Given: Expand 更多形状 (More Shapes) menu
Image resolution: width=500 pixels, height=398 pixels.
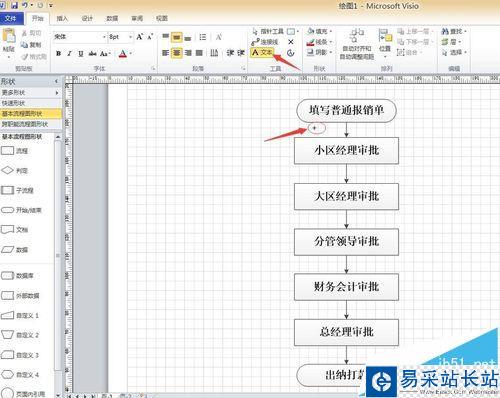Looking at the screenshot, I should 31,92.
